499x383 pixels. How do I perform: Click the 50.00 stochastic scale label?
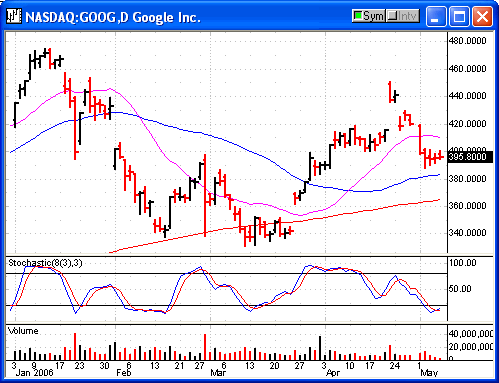tap(460, 288)
